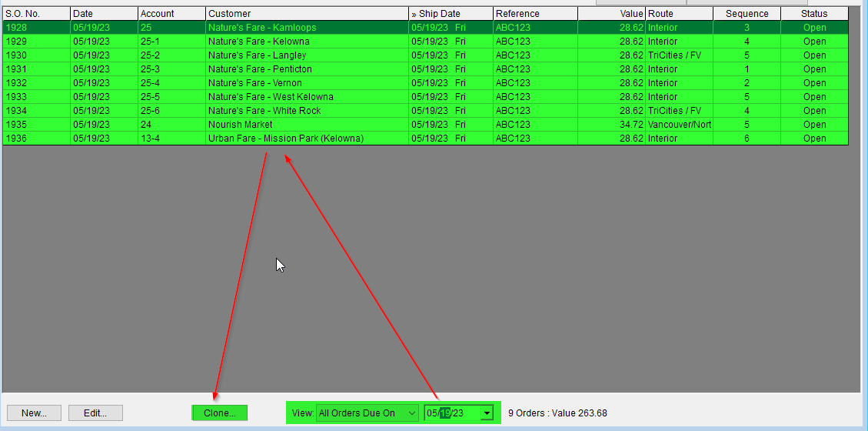Sort by Route column header
This screenshot has height=431, width=868.
(x=679, y=13)
